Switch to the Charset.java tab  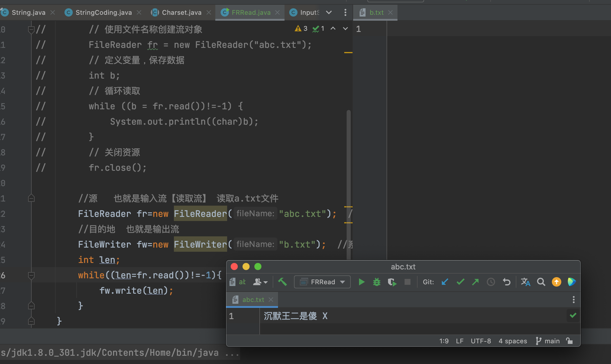click(x=181, y=12)
